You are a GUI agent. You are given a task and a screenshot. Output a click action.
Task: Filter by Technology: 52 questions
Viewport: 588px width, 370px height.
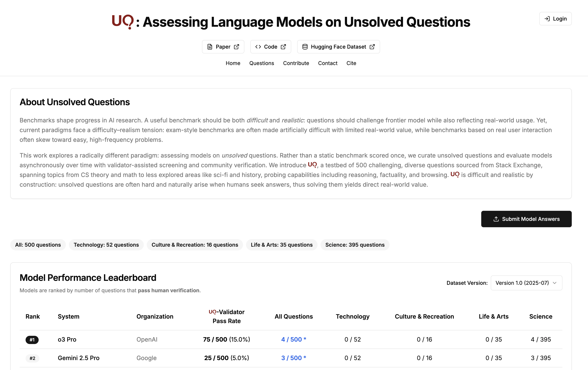pos(106,245)
